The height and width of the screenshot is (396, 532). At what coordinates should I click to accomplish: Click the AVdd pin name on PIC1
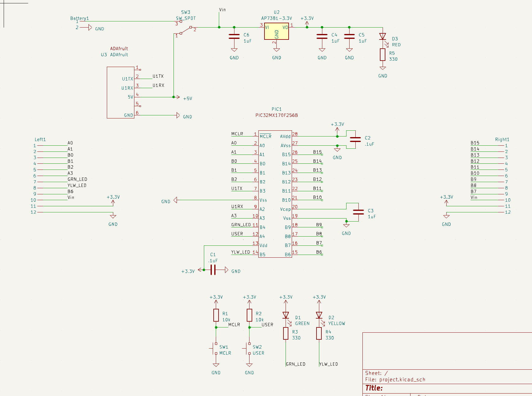285,136
